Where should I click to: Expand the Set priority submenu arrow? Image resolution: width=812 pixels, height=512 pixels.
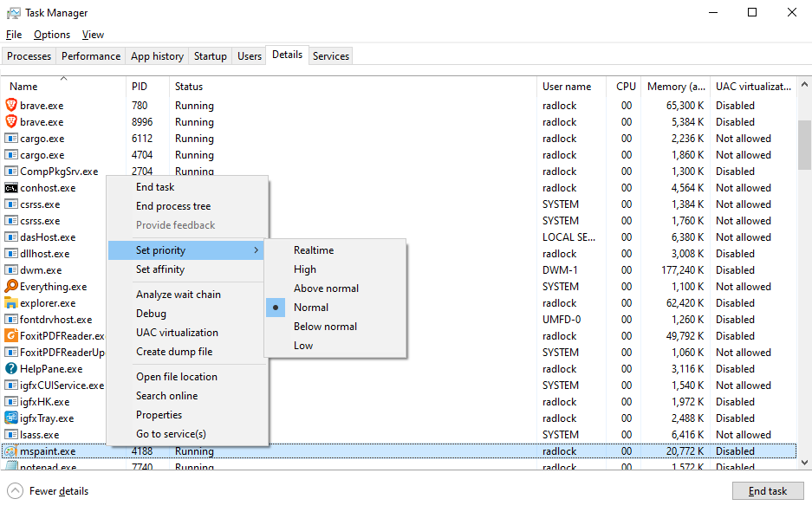257,249
